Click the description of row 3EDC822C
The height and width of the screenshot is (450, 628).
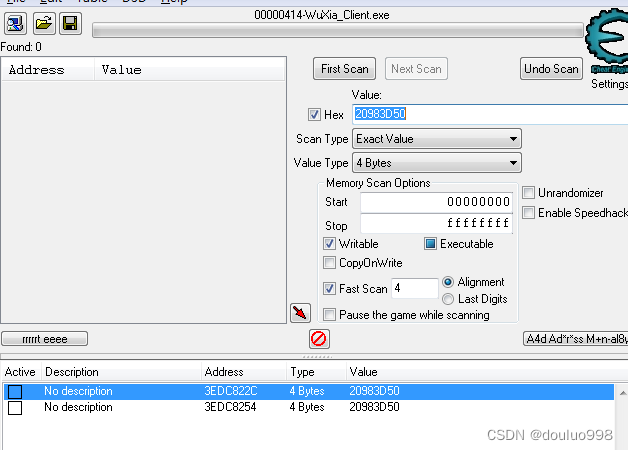(x=78, y=391)
